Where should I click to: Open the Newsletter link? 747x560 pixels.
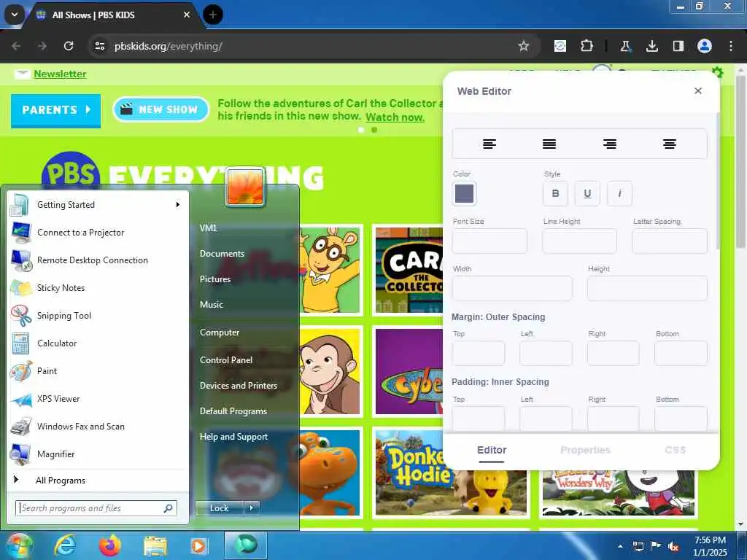coord(60,74)
